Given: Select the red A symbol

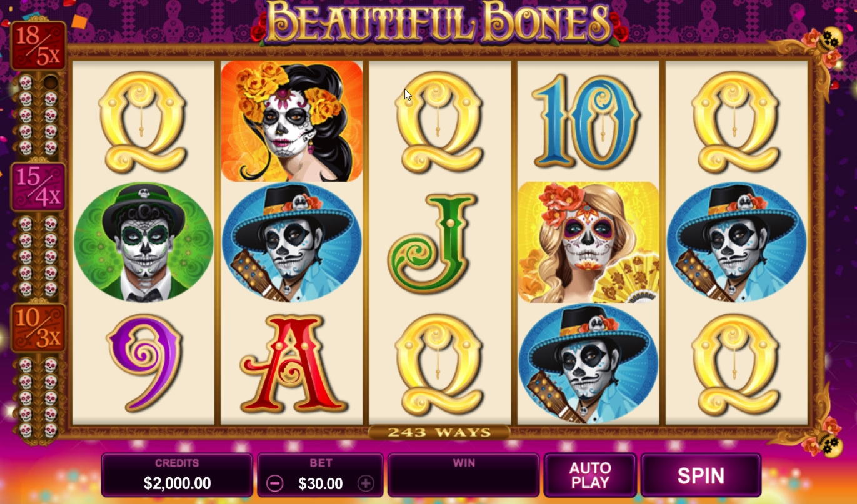Looking at the screenshot, I should tap(293, 363).
